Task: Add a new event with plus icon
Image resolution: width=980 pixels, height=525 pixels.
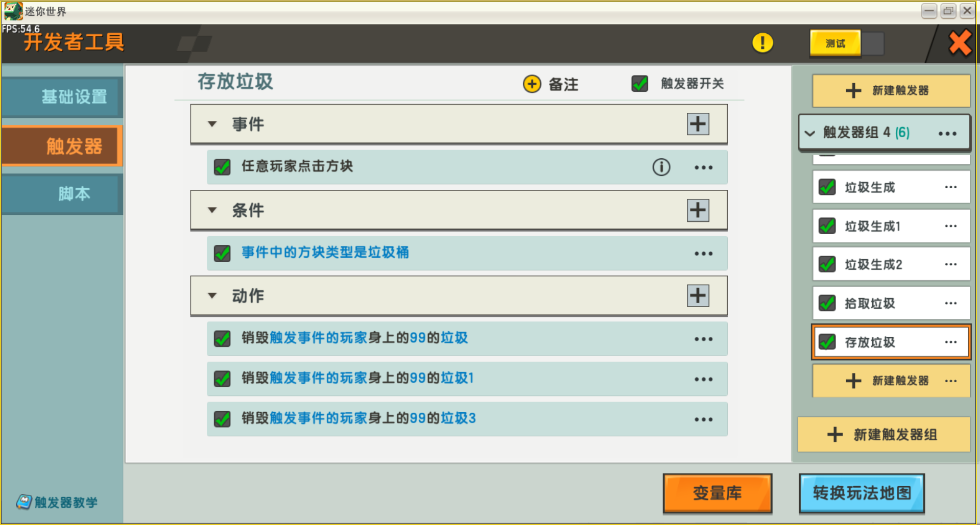Action: (698, 124)
